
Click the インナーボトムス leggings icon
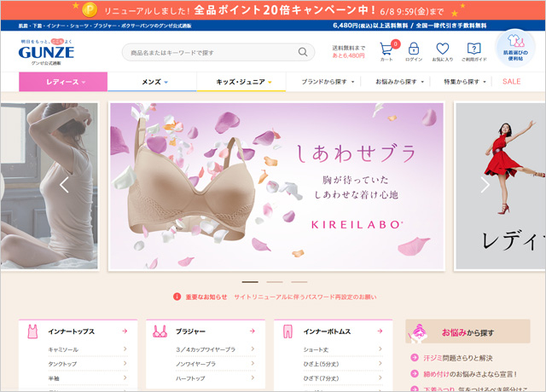point(288,331)
